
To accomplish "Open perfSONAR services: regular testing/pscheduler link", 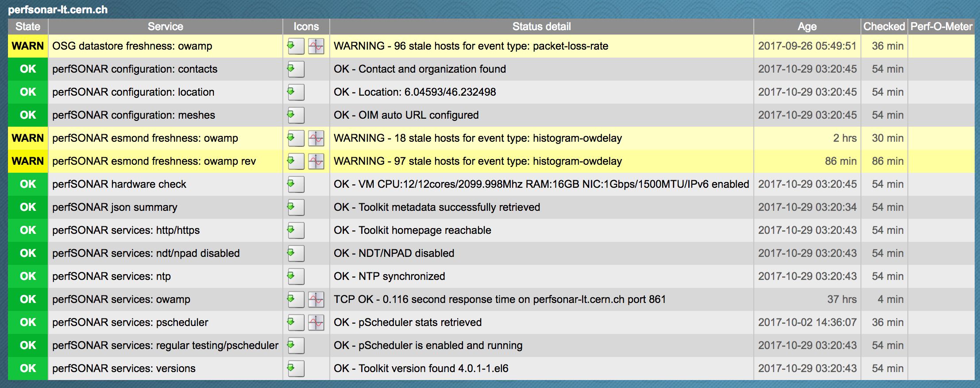I will (x=165, y=345).
